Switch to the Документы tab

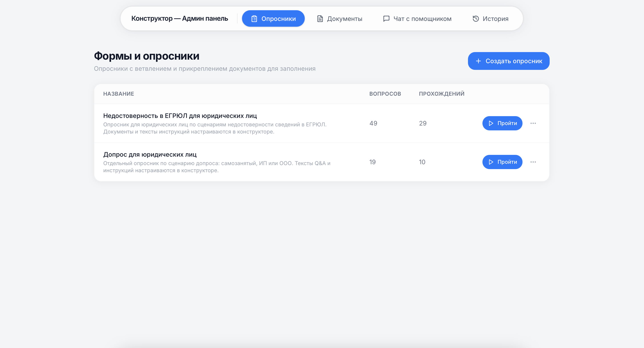[x=340, y=18]
